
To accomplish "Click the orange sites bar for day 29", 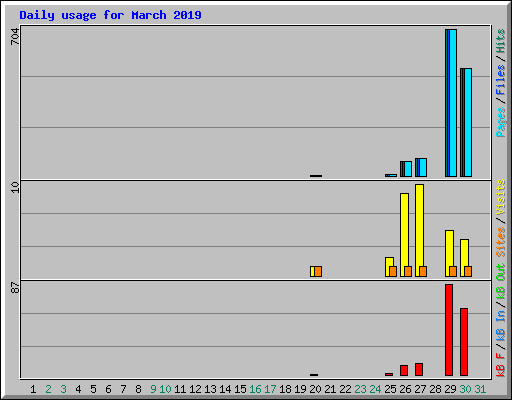I will pos(453,271).
